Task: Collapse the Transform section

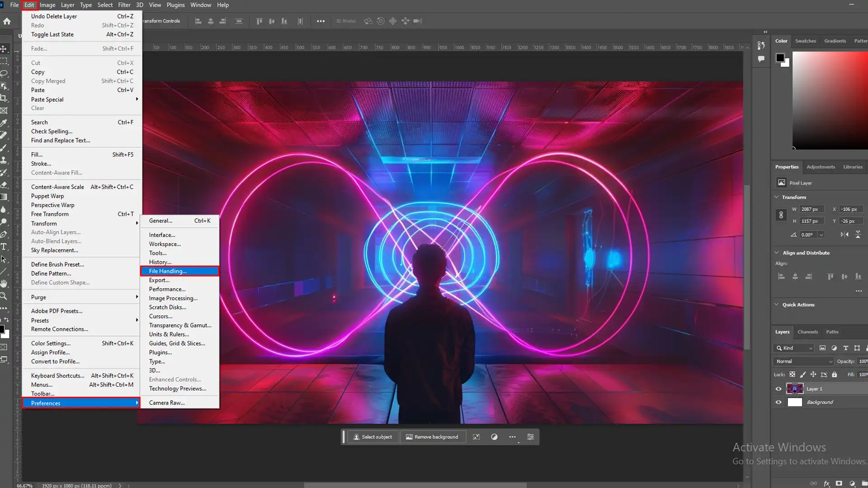Action: 777,197
